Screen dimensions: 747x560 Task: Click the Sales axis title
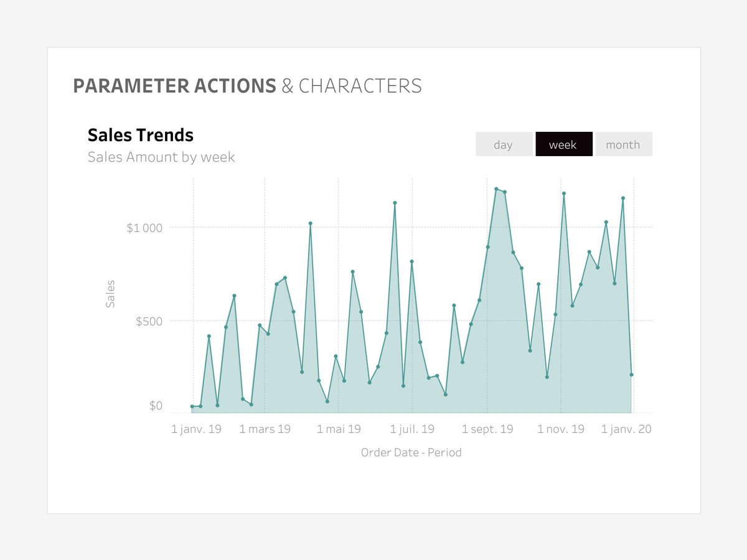[111, 291]
